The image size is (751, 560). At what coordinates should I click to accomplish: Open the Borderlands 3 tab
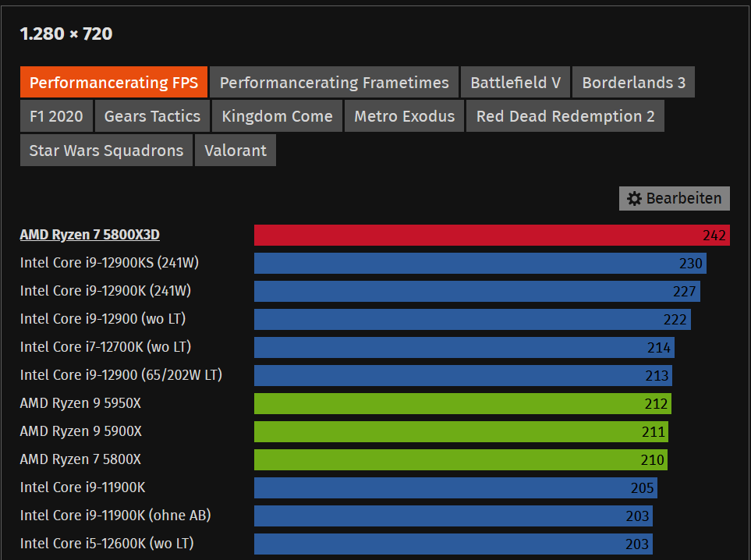634,83
